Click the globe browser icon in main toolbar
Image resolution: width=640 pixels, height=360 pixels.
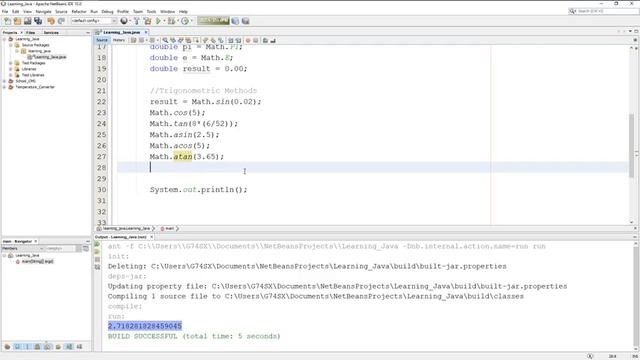point(124,21)
